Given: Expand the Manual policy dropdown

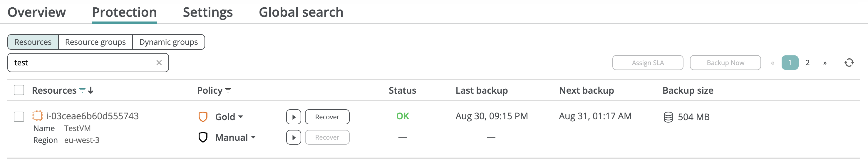Looking at the screenshot, I should click(x=253, y=137).
